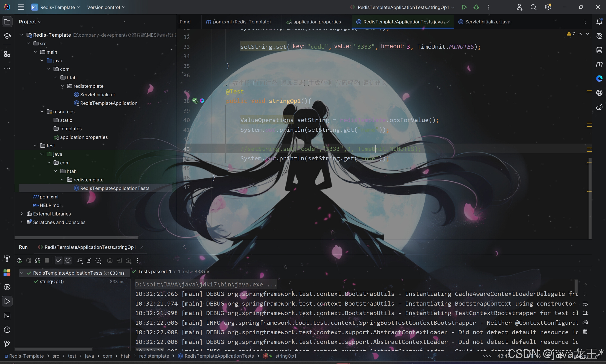Open the Structure tool window
The height and width of the screenshot is (364, 606).
pos(7,54)
